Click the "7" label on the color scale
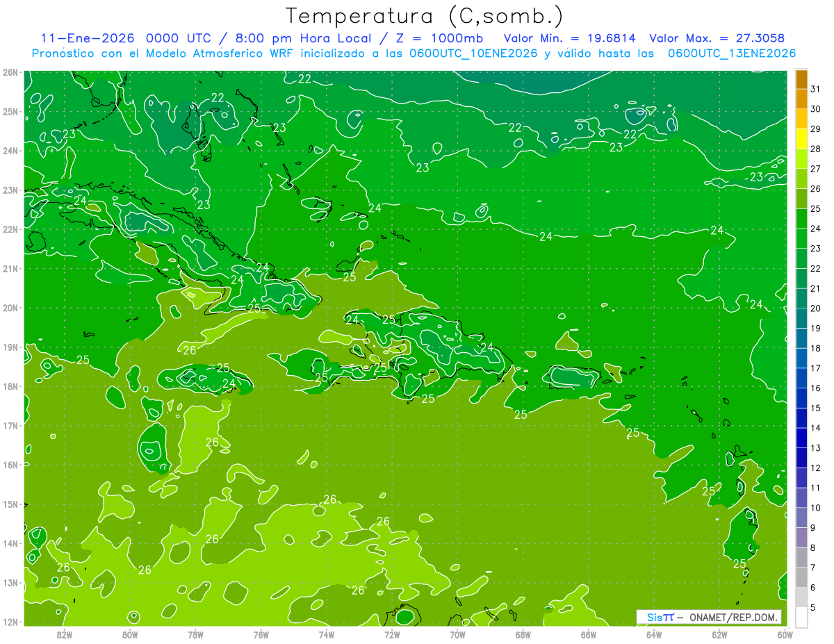Screen dimensions: 834x644 [813, 568]
